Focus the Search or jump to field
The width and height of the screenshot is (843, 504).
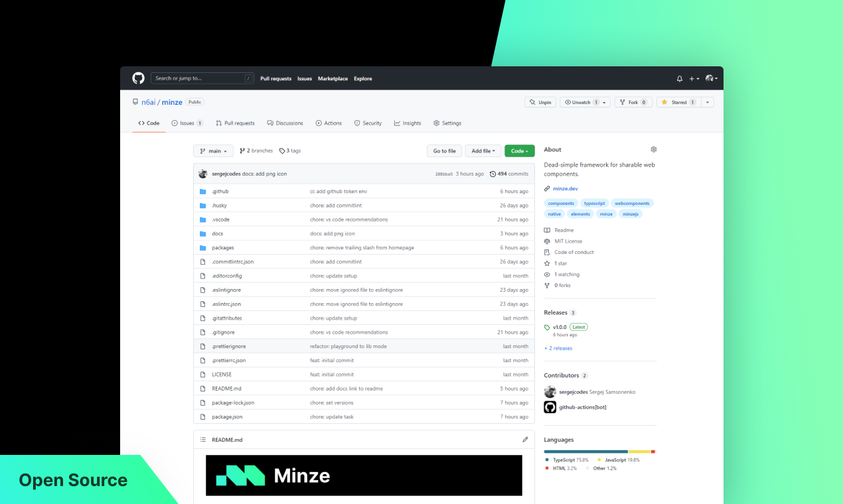pos(202,78)
